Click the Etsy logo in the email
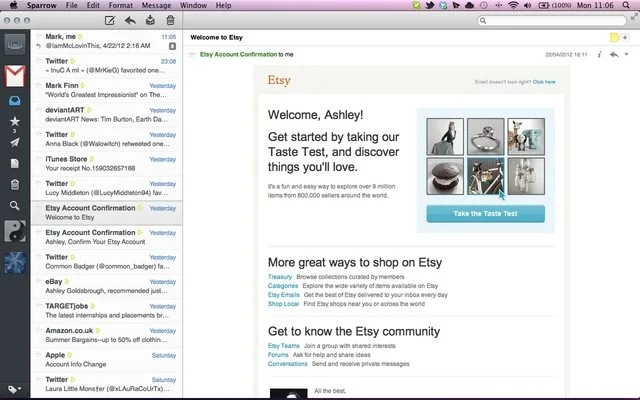Screen dimensions: 640x400 [x=279, y=80]
